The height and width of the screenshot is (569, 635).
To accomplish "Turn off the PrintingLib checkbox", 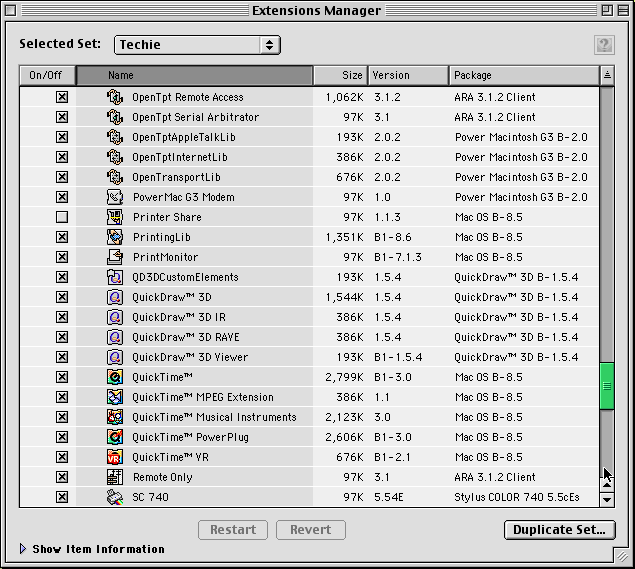I will (x=62, y=237).
